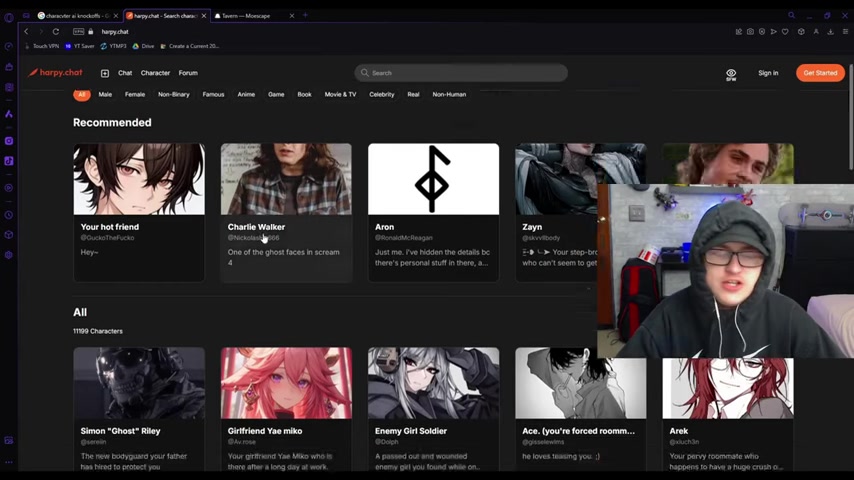Open the Forum menu item

coord(188,73)
